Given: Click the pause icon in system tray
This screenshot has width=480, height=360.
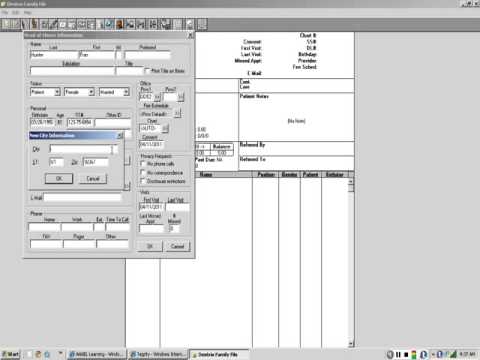Looking at the screenshot, I should click(x=398, y=354).
